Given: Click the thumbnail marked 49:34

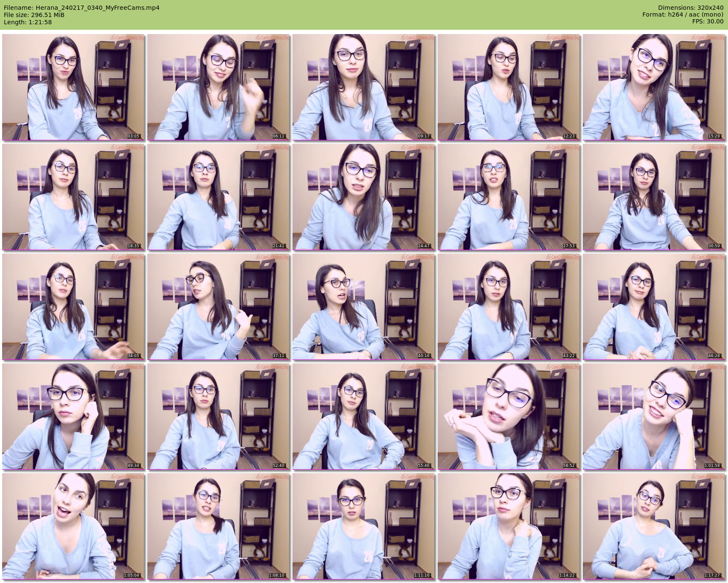Looking at the screenshot, I should click(x=73, y=417).
